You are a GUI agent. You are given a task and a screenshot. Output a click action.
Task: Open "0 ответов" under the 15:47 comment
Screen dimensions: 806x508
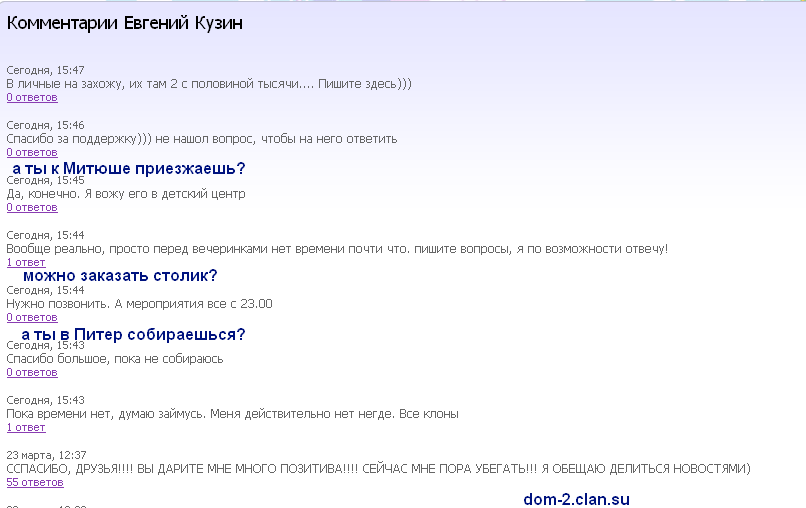click(x=32, y=97)
